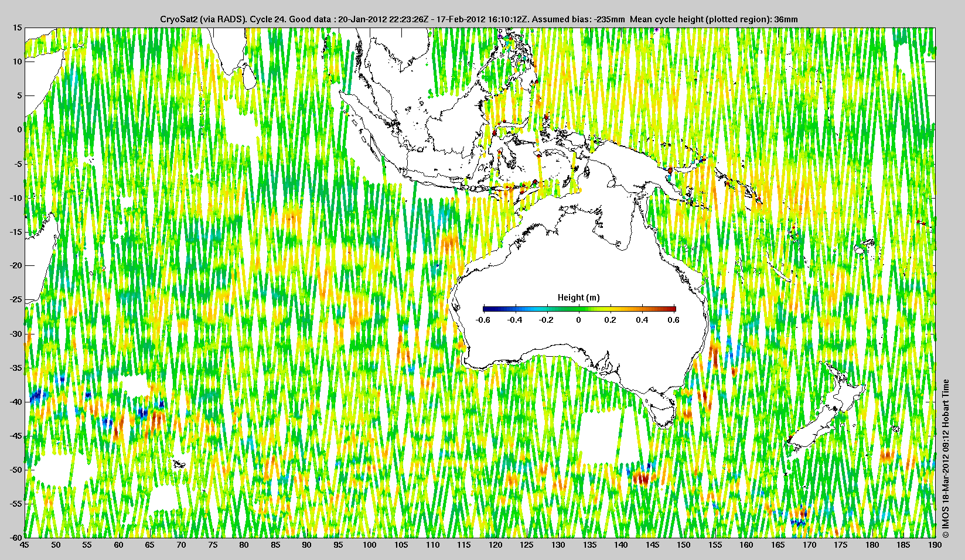Pick the "185" longitude tick label
This screenshot has height=560, width=965.
(903, 545)
